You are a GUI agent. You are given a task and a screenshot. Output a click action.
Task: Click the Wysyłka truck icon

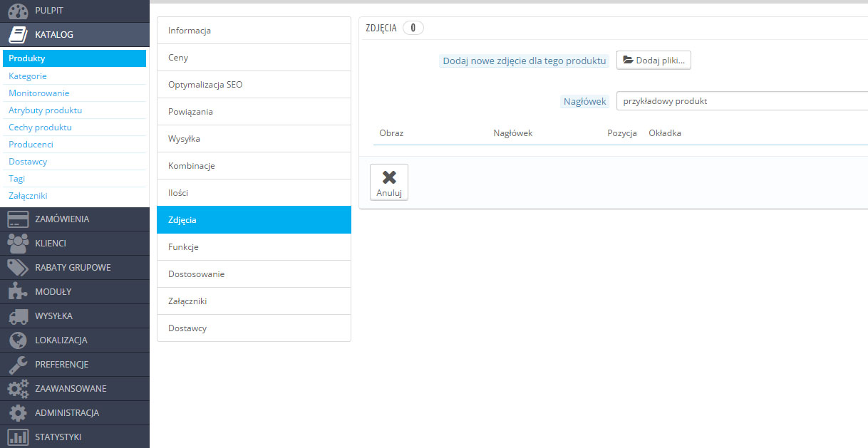(x=18, y=316)
